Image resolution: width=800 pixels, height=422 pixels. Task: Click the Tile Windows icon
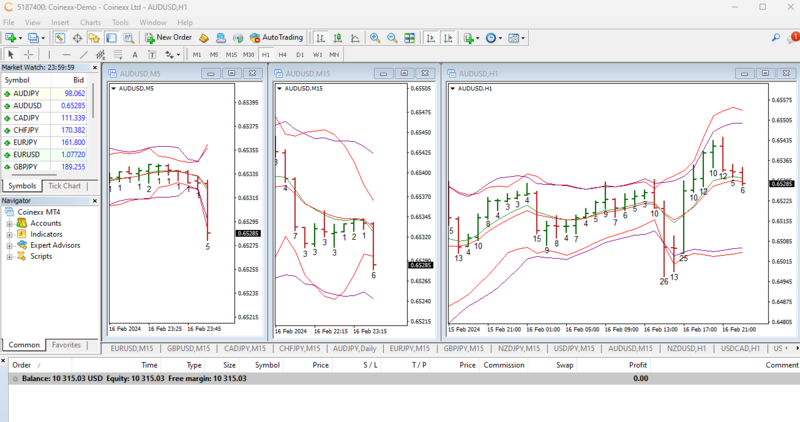coord(408,38)
